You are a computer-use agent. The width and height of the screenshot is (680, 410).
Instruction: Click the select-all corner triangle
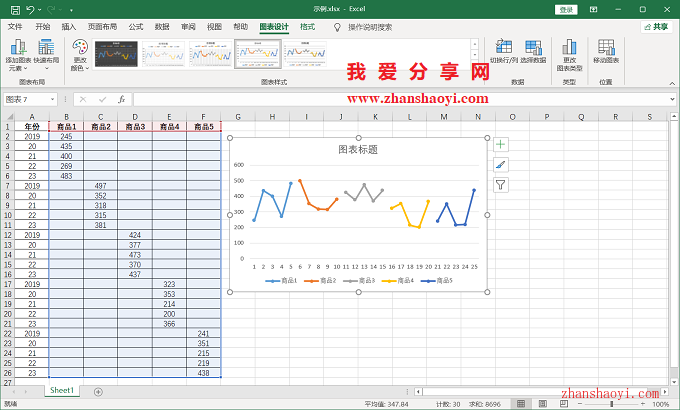[8, 117]
